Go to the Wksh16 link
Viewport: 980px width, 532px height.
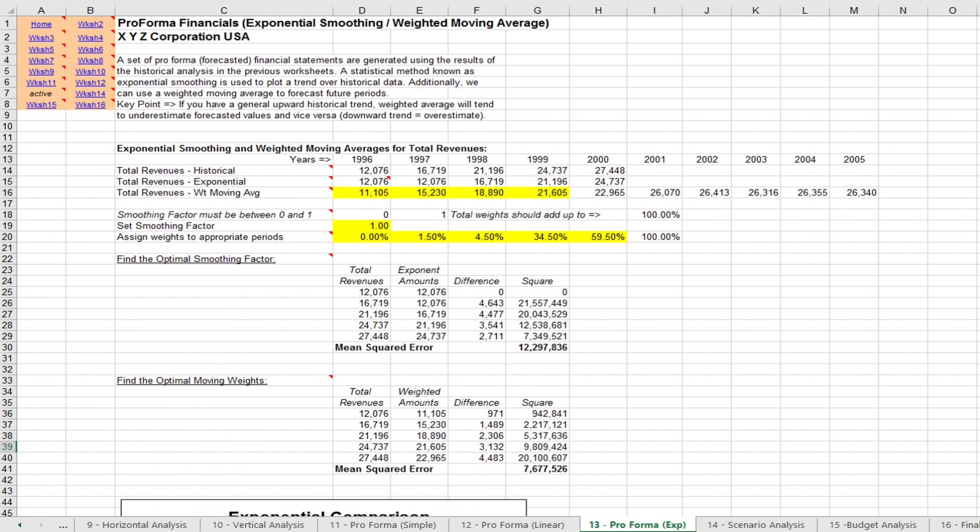[90, 105]
